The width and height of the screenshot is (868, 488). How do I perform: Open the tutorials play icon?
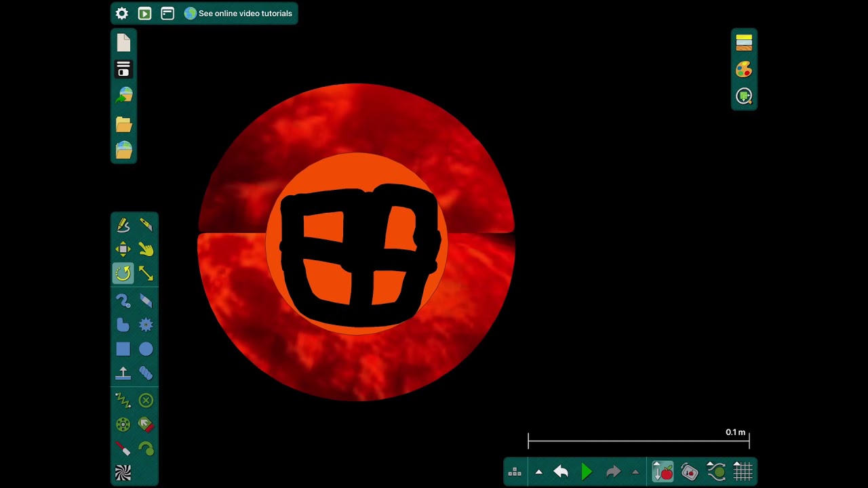tap(144, 14)
